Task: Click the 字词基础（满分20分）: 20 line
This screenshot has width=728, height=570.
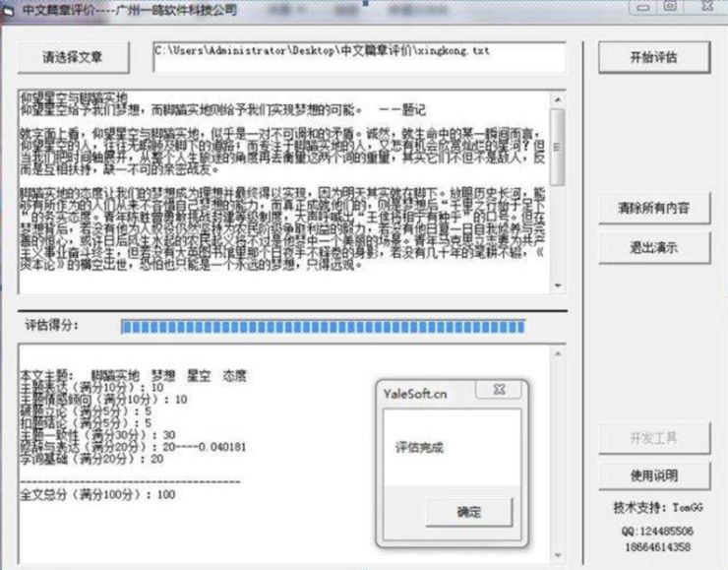Action: point(91,459)
